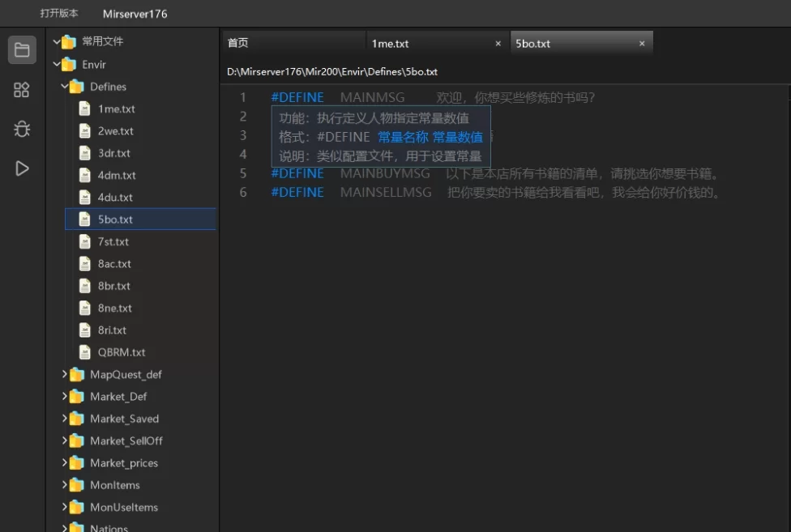Click the run play sidebar icon
This screenshot has height=532, width=791.
point(22,168)
